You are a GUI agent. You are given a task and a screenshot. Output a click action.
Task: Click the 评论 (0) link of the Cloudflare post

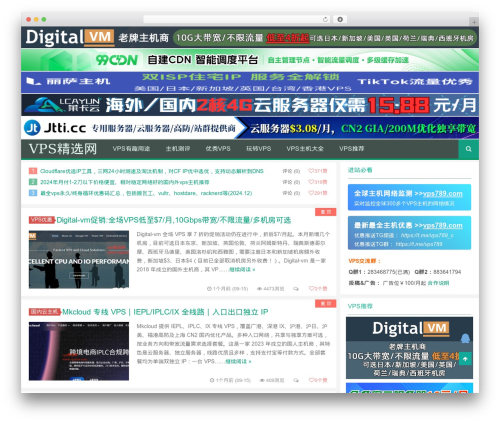click(x=291, y=171)
